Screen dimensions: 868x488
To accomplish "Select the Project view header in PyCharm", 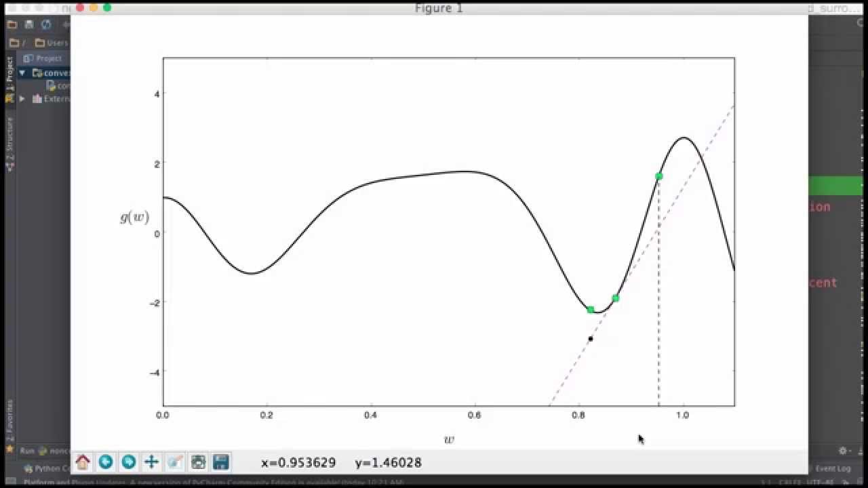I will coord(43,58).
